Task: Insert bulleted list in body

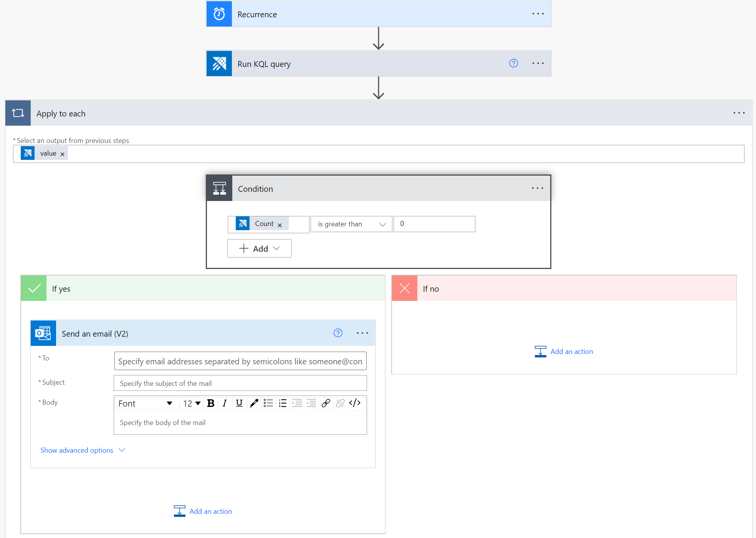Action: [268, 403]
